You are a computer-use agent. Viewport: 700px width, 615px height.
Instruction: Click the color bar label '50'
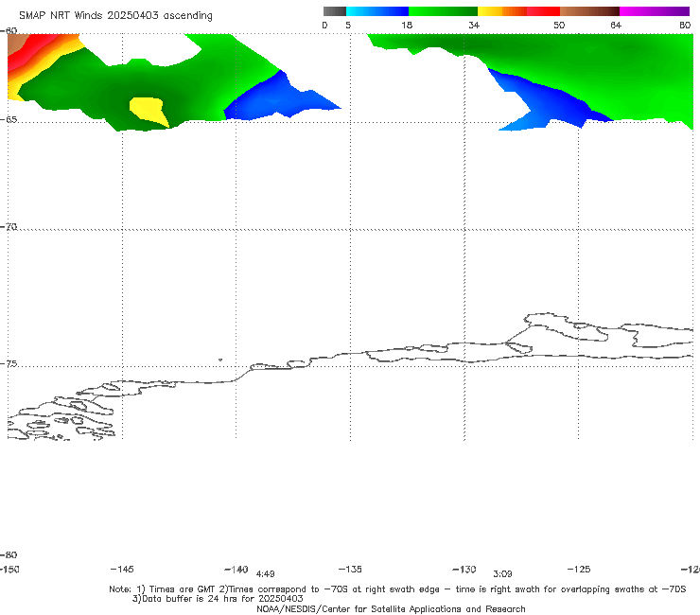point(559,26)
